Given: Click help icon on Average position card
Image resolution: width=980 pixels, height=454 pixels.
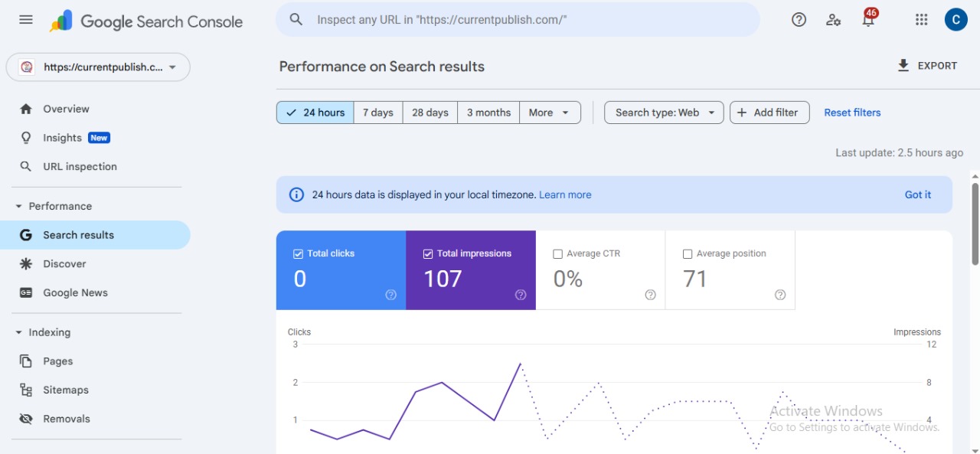Looking at the screenshot, I should click(779, 295).
